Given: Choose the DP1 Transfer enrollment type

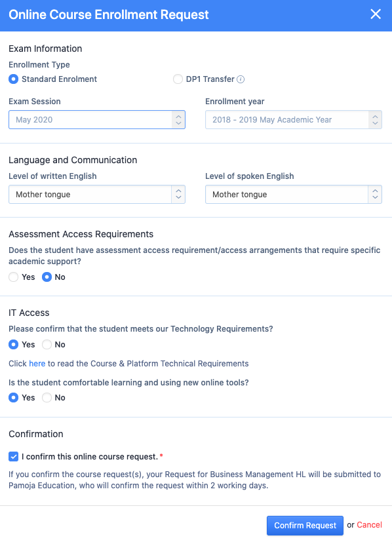Looking at the screenshot, I should pyautogui.click(x=178, y=79).
